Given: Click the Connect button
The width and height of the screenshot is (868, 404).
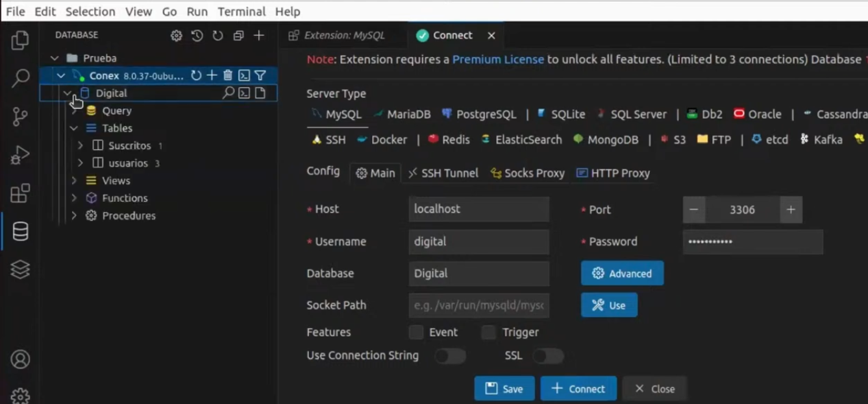Looking at the screenshot, I should pyautogui.click(x=578, y=388).
